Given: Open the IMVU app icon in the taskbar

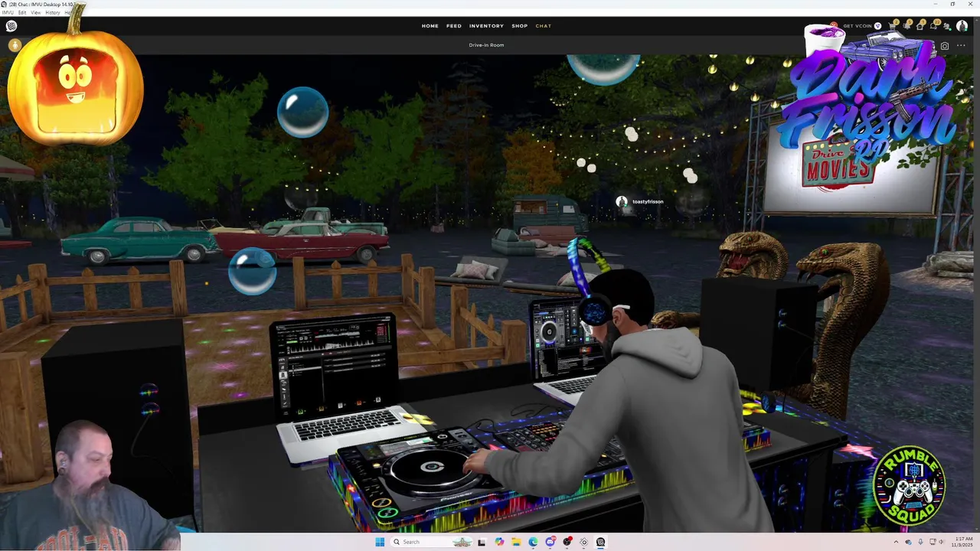Looking at the screenshot, I should pos(600,542).
